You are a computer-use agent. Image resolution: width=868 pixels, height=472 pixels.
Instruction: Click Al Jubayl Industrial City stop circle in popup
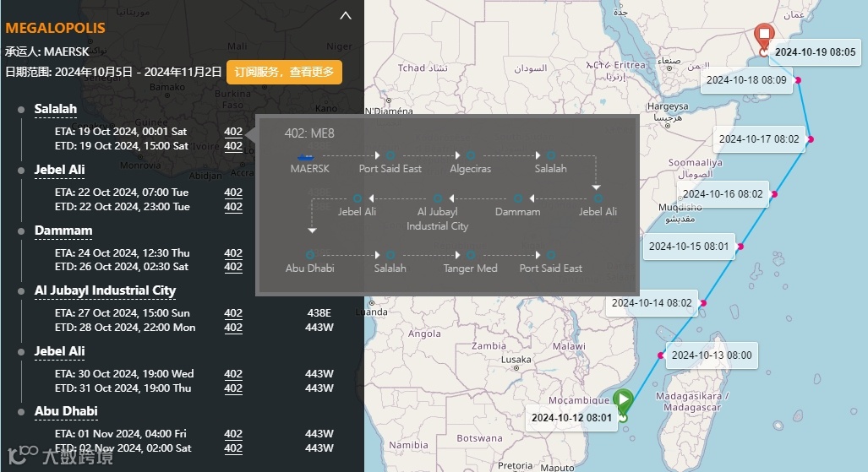point(438,198)
